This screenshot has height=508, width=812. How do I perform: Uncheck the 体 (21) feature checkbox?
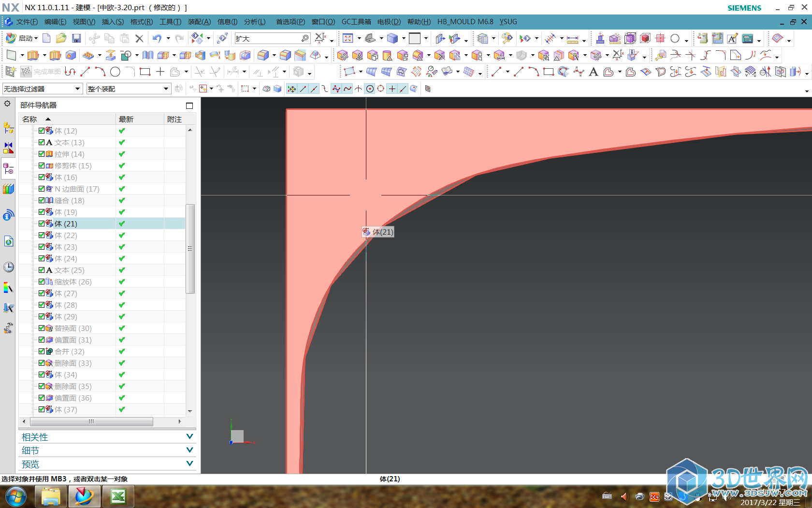[42, 224]
